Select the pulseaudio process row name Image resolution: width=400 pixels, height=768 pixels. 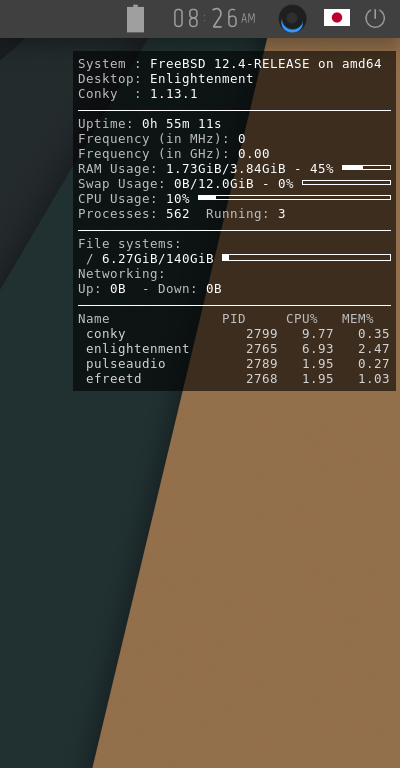pos(126,364)
